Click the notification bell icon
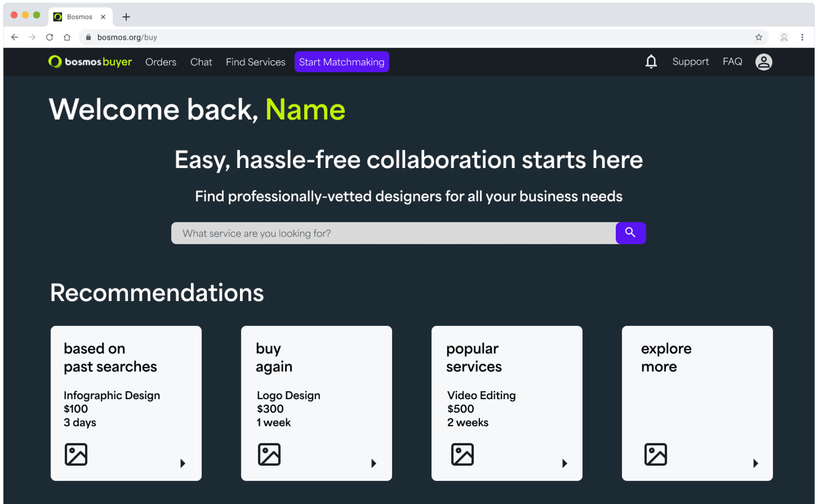Screen dimensions: 818x504 [x=651, y=62]
